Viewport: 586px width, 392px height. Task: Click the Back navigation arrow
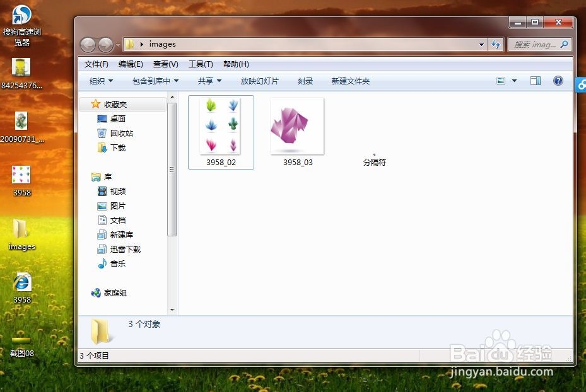[x=88, y=45]
